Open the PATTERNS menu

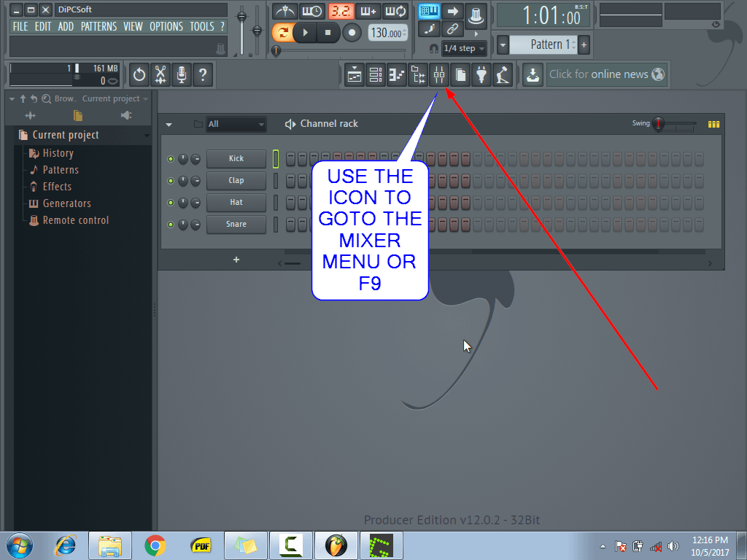click(x=98, y=27)
